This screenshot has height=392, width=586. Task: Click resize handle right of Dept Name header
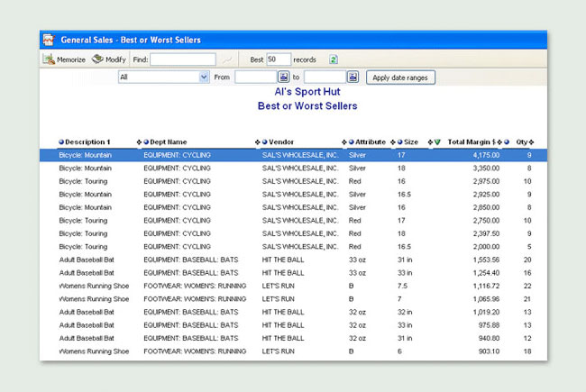point(257,141)
